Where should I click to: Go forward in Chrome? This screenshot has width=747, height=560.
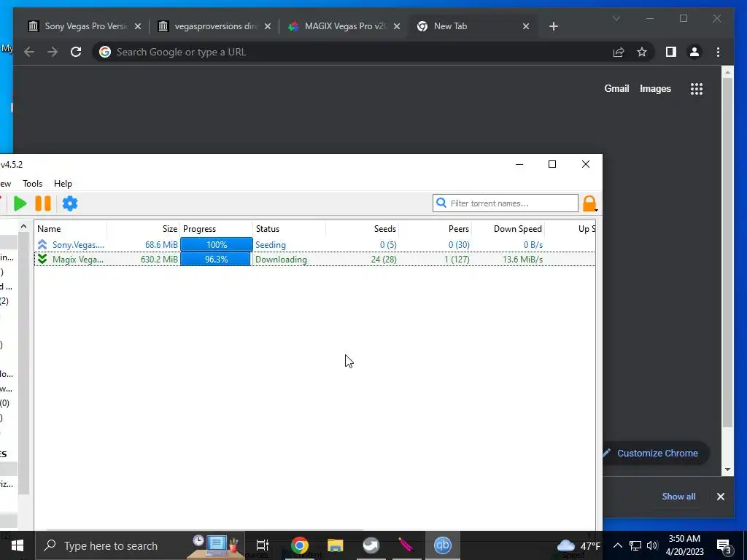coord(53,52)
